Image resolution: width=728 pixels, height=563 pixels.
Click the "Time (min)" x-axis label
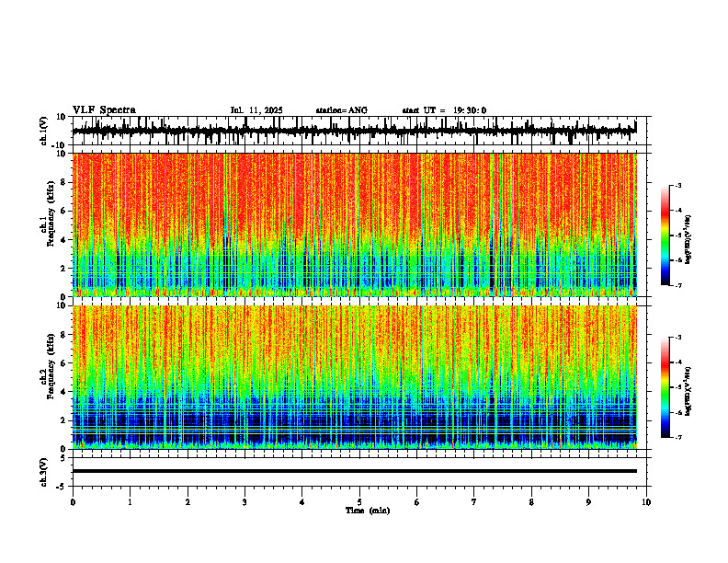point(368,511)
